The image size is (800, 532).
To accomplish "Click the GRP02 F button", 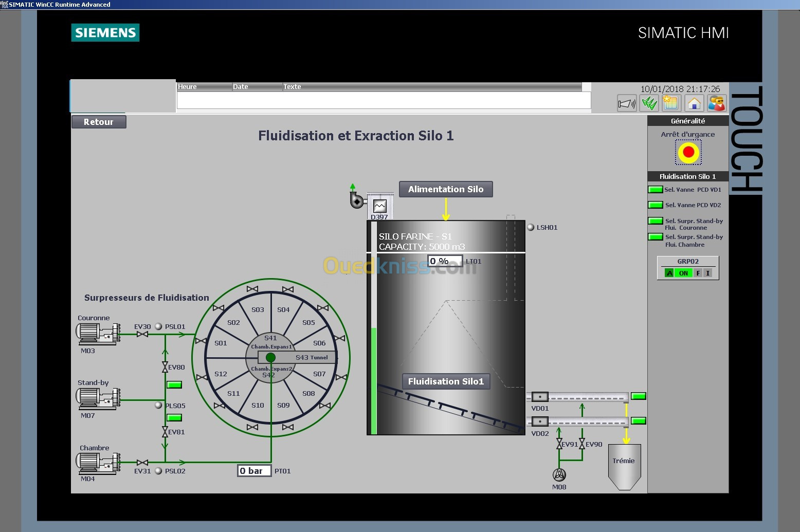I will [698, 273].
